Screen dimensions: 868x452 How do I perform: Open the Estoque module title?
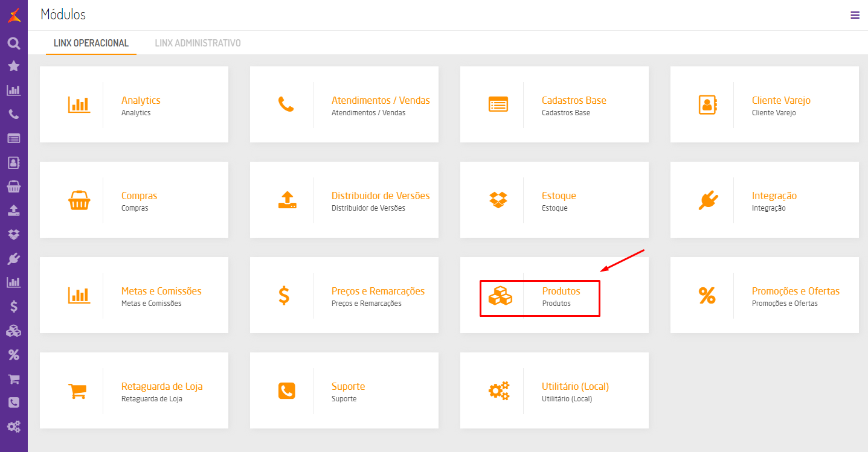pos(559,196)
